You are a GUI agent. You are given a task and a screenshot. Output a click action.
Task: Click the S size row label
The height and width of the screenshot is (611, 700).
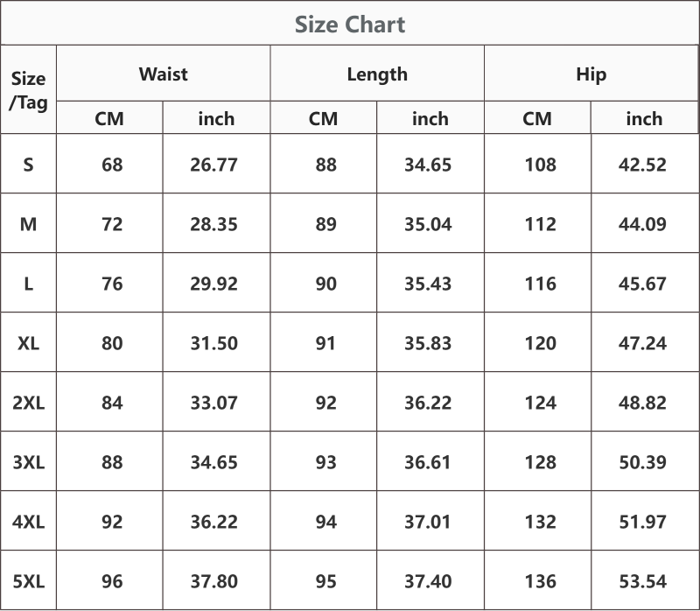tap(28, 165)
